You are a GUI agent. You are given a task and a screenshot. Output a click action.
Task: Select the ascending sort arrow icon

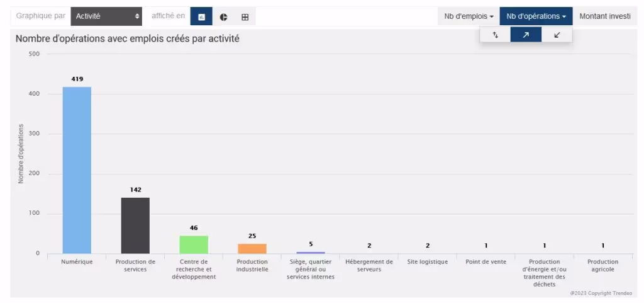tap(526, 35)
